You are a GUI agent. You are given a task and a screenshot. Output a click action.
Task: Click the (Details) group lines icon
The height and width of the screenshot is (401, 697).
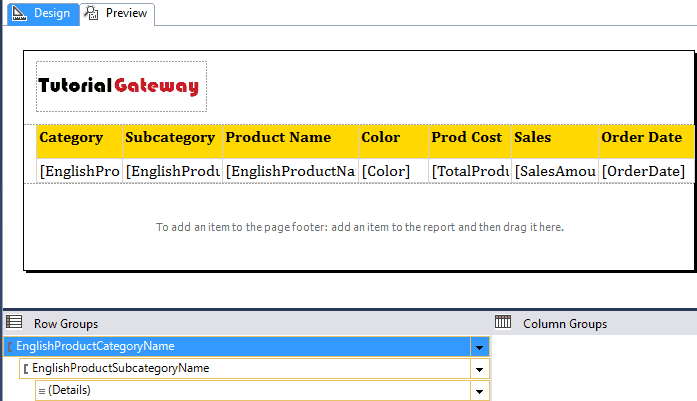(42, 391)
